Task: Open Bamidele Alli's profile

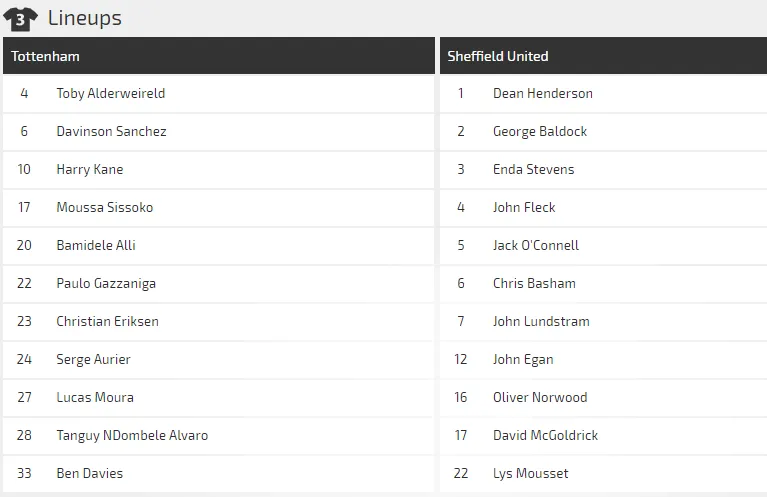Action: tap(96, 245)
